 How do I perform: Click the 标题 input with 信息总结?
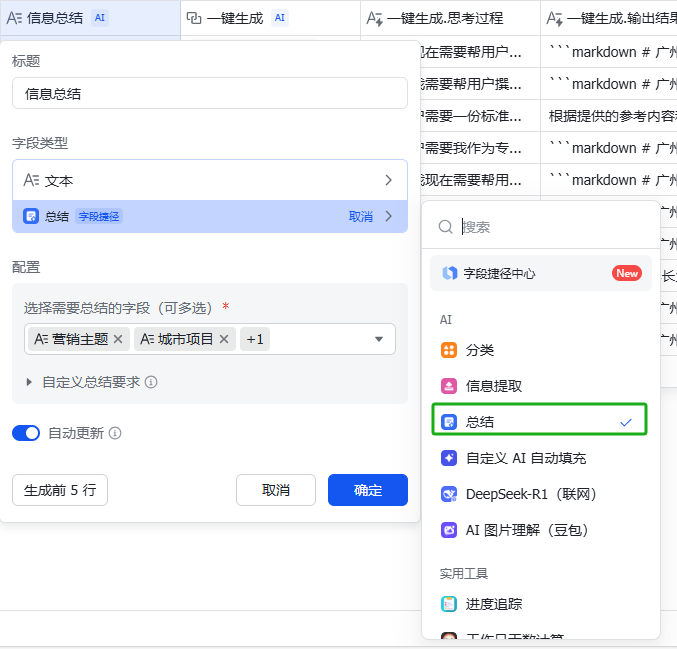point(210,93)
